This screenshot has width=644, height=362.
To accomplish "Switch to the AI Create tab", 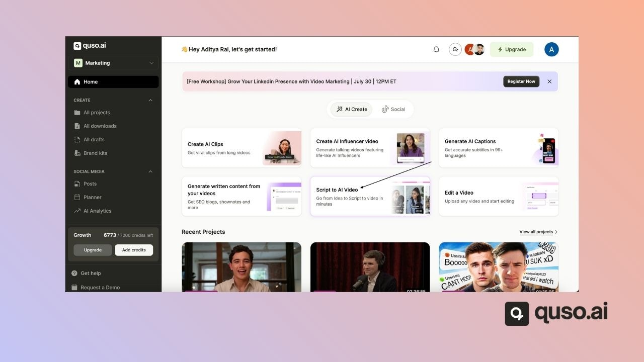I will pyautogui.click(x=351, y=109).
